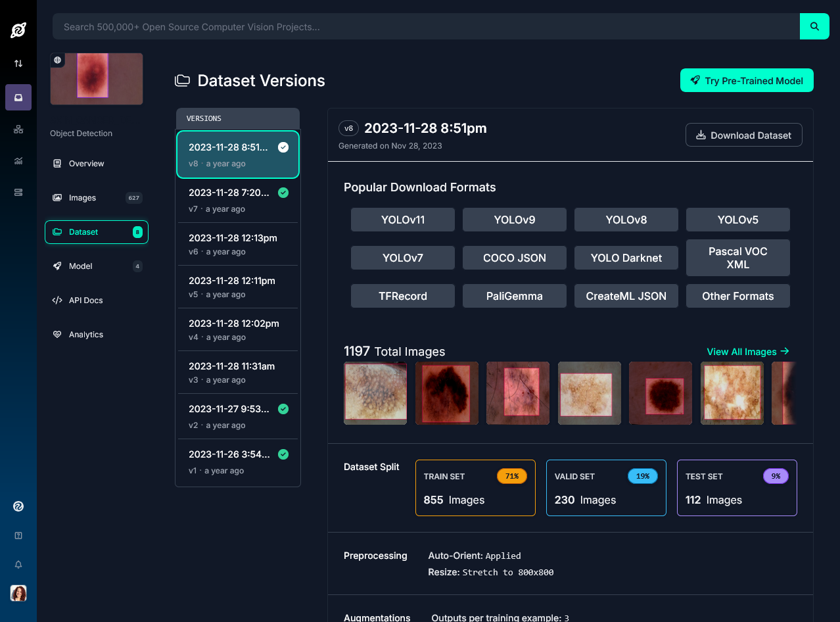Screen dimensions: 840x622
Task: Click the Download Dataset button
Action: pos(743,135)
